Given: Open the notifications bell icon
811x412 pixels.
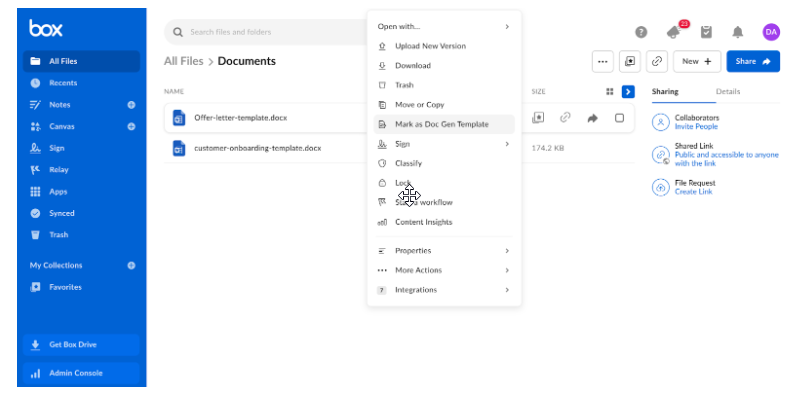Looking at the screenshot, I should click(x=738, y=32).
